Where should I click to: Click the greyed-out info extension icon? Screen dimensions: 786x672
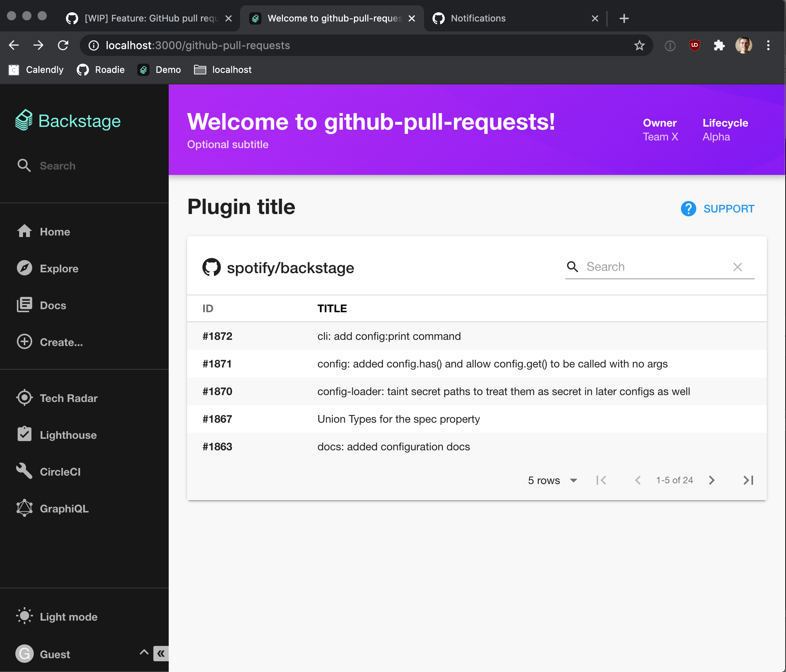[670, 45]
